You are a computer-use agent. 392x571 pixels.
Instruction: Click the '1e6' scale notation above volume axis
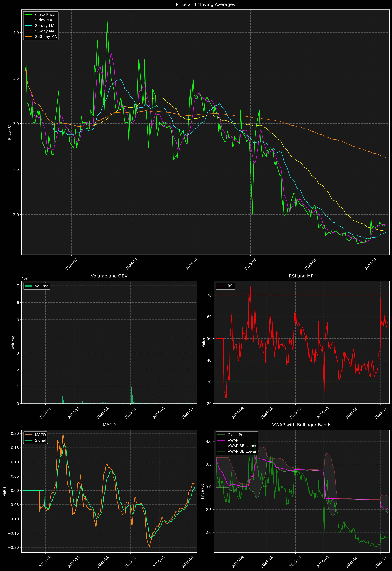coord(25,279)
